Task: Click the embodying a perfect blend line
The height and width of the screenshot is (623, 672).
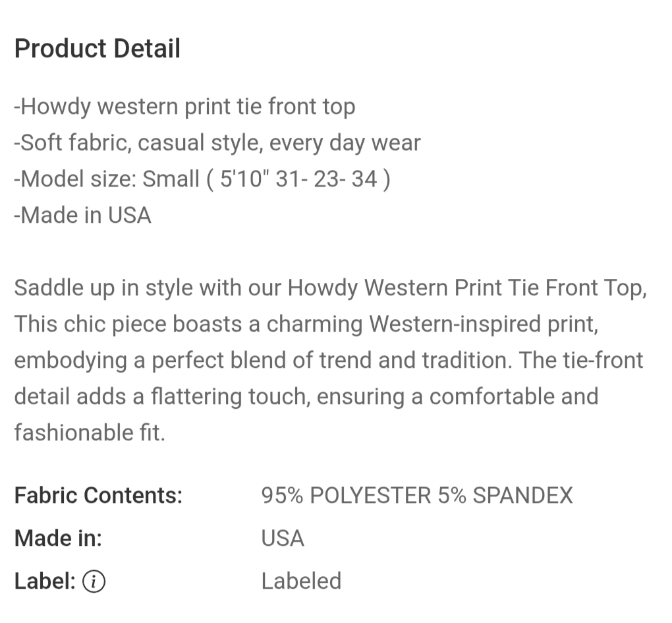Action: point(329,360)
